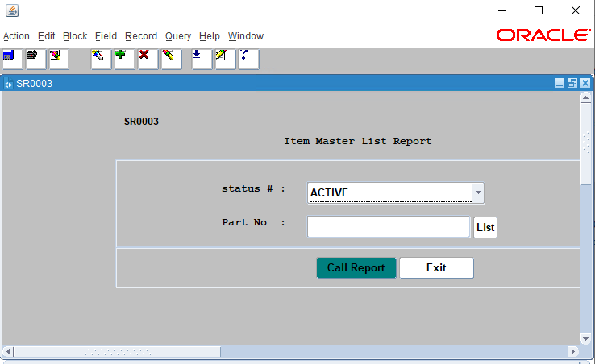Open the Query menu
595x364 pixels.
tap(178, 36)
